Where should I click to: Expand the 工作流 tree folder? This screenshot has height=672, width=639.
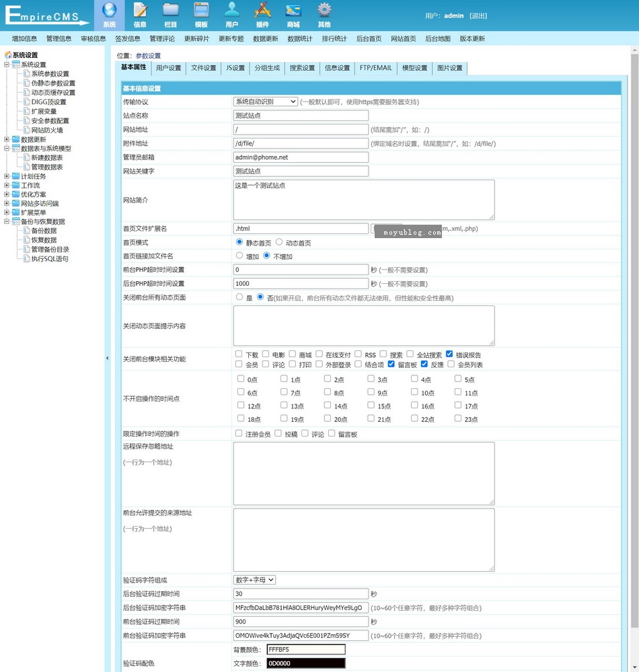click(x=7, y=185)
